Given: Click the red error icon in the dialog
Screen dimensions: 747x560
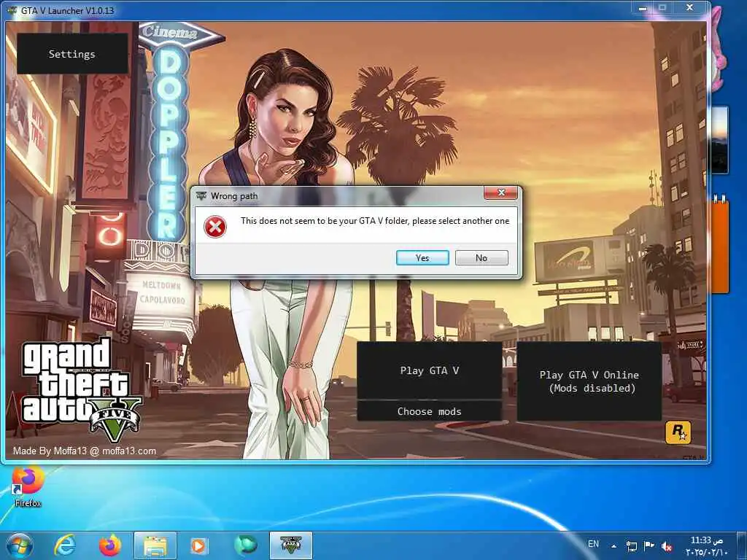Looking at the screenshot, I should (215, 227).
